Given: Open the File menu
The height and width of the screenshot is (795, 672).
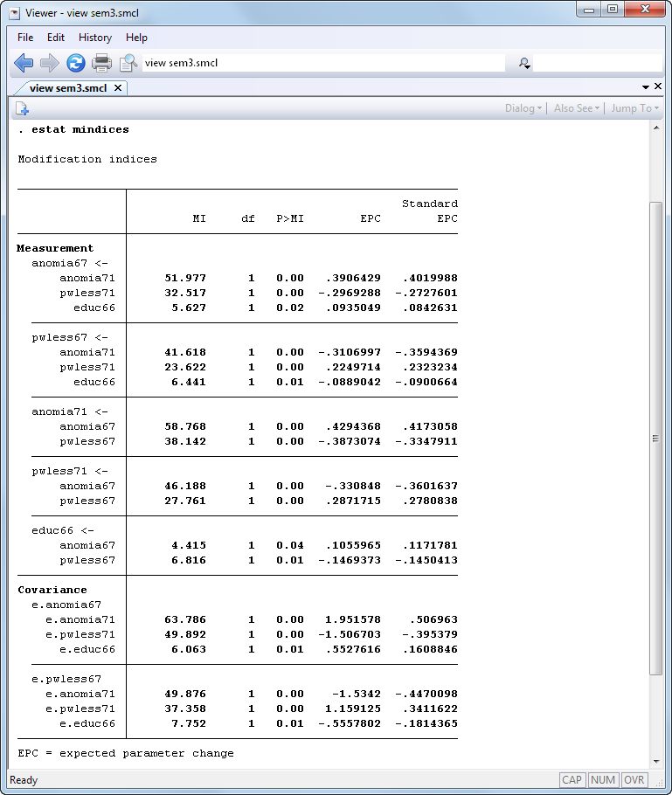Looking at the screenshot, I should pyautogui.click(x=25, y=38).
